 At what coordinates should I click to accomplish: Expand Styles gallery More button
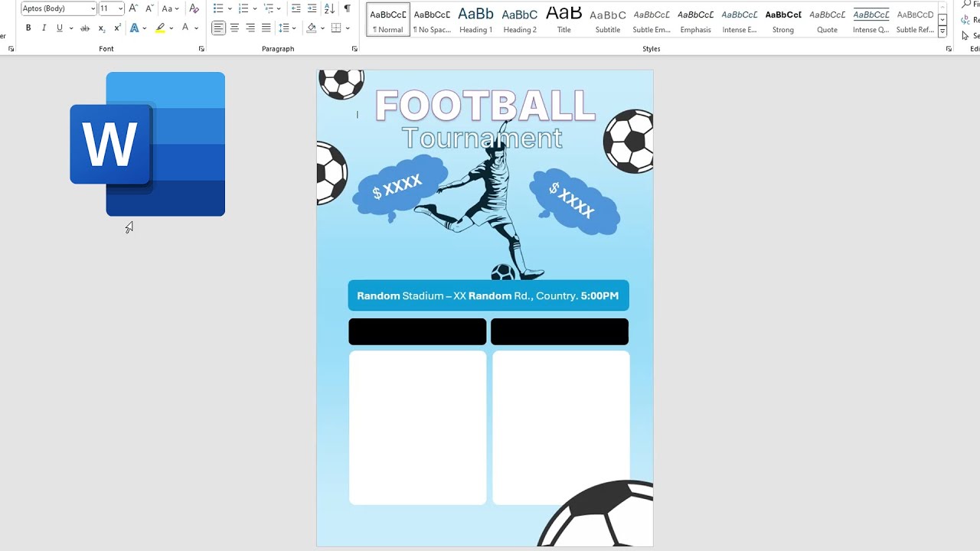(x=942, y=31)
